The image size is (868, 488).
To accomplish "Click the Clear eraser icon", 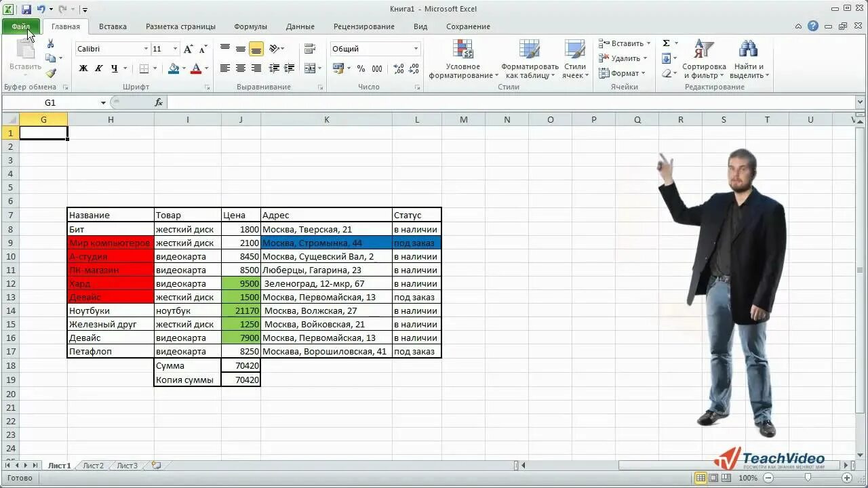I will tap(666, 73).
